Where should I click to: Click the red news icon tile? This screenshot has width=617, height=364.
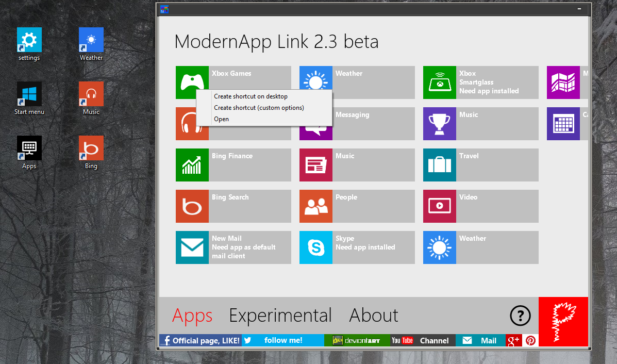coord(316,165)
